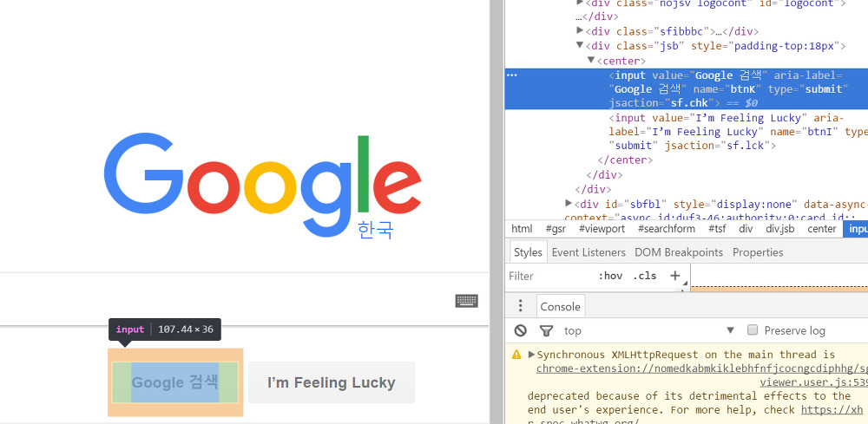The height and width of the screenshot is (424, 868).
Task: Click the Google 검색 search button
Action: tap(175, 382)
